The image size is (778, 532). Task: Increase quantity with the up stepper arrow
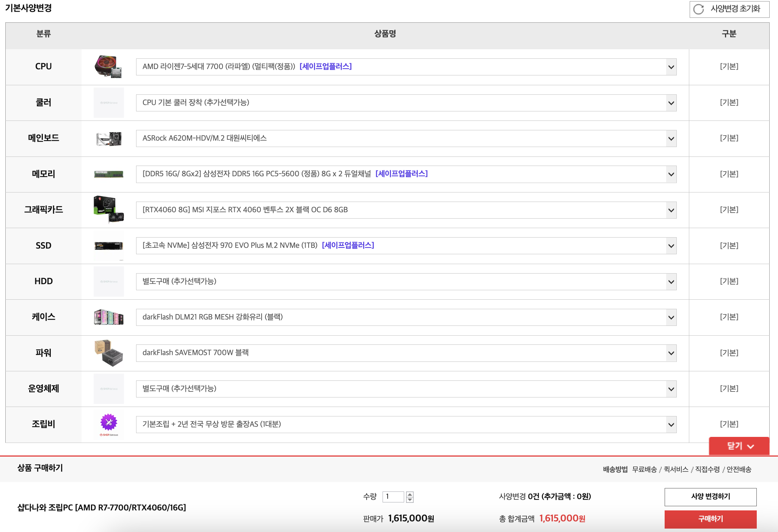(x=409, y=494)
